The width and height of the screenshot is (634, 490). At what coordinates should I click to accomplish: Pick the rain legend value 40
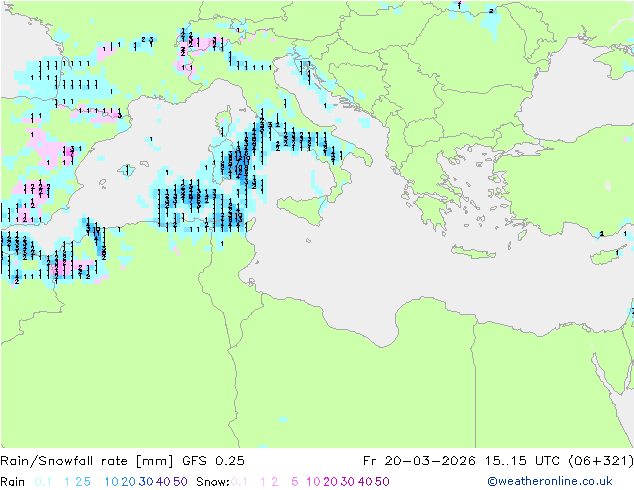pos(163,482)
